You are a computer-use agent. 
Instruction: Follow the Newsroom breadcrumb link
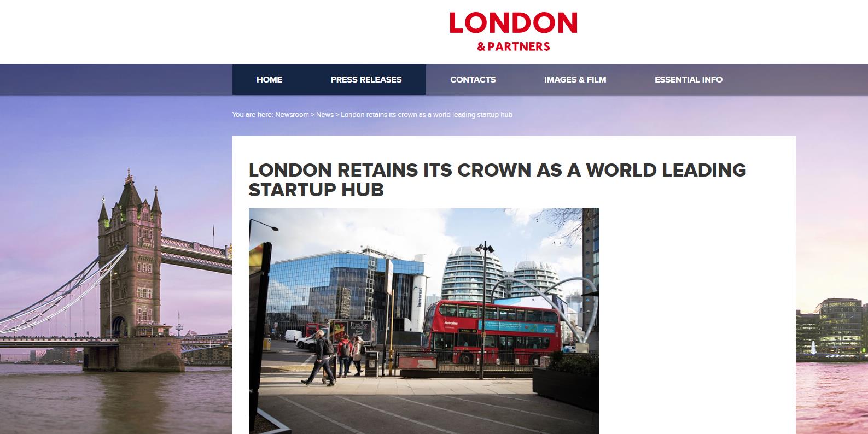(292, 115)
